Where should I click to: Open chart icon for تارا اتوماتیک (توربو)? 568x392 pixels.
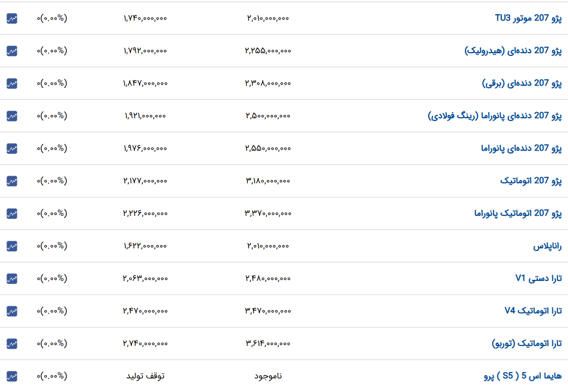tap(12, 344)
